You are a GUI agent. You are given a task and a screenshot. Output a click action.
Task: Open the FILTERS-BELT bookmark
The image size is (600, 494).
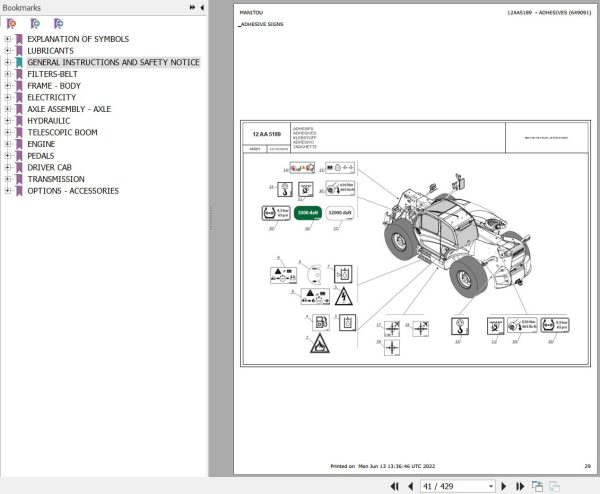(52, 74)
